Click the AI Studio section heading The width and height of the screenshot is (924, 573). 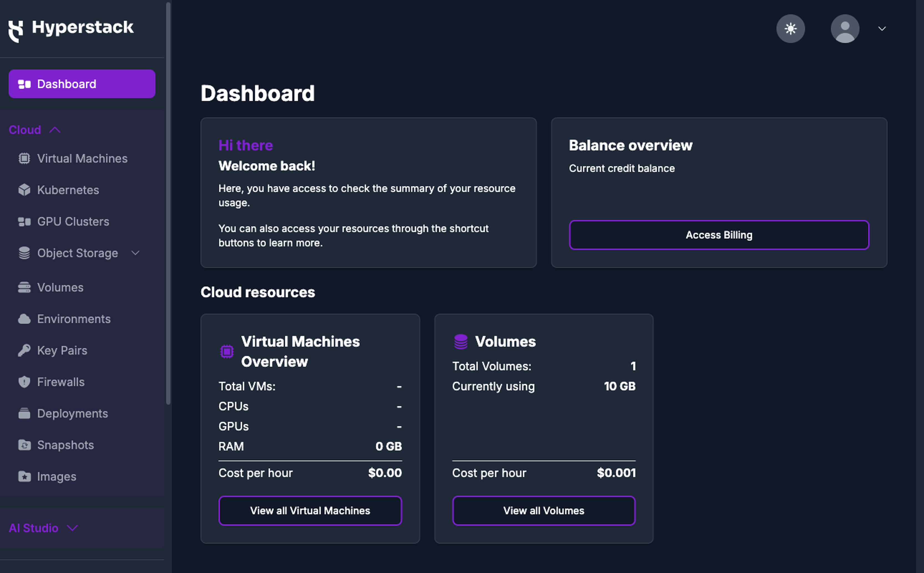33,528
